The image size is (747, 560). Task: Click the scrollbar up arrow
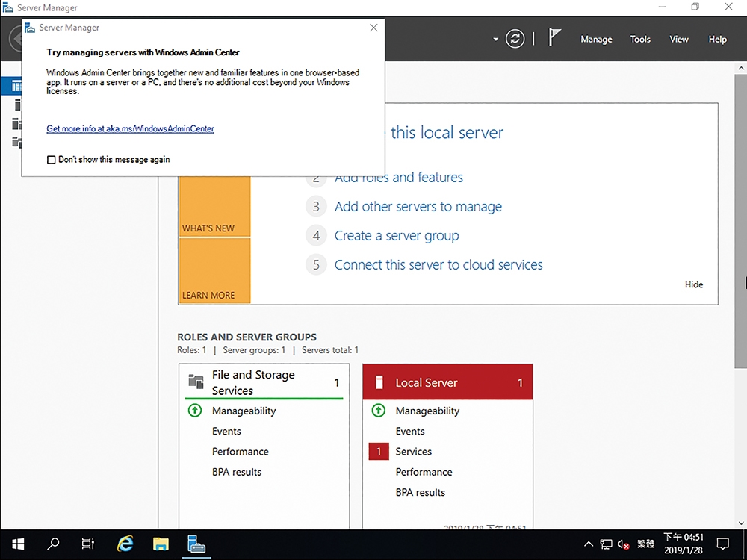pyautogui.click(x=741, y=68)
